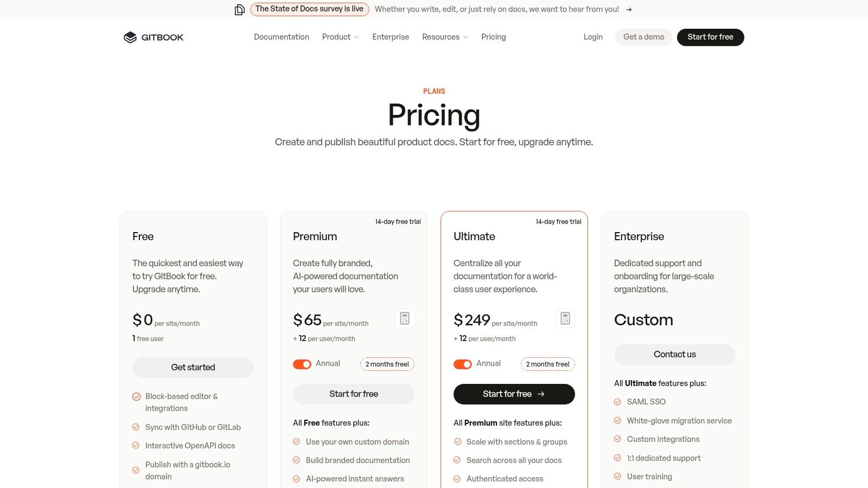Click the checkmark icon beside SAML SSO
The image size is (868, 488).
617,402
